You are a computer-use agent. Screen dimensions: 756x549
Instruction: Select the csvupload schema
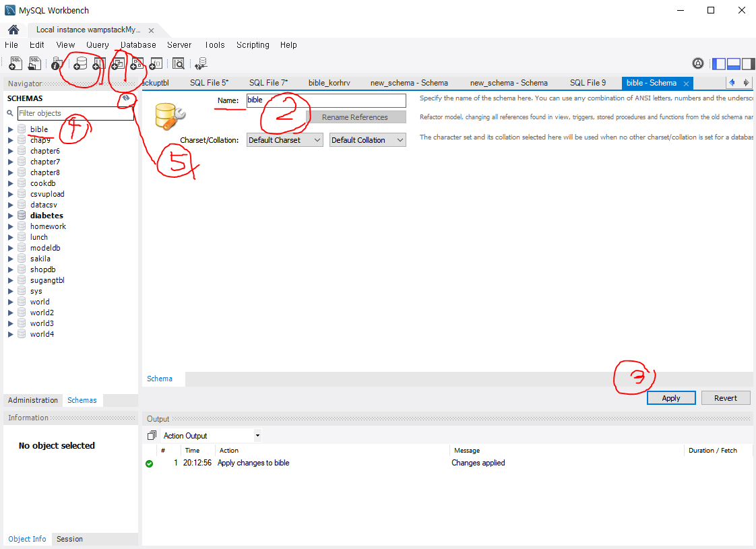pos(47,194)
